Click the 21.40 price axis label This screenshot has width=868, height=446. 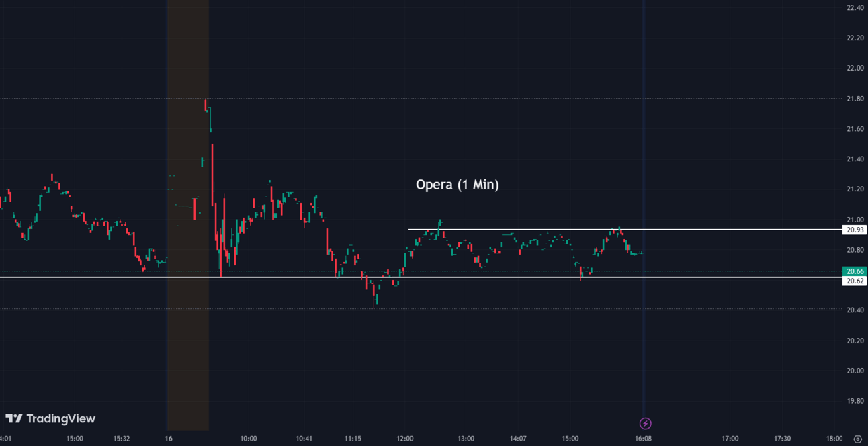(855, 159)
